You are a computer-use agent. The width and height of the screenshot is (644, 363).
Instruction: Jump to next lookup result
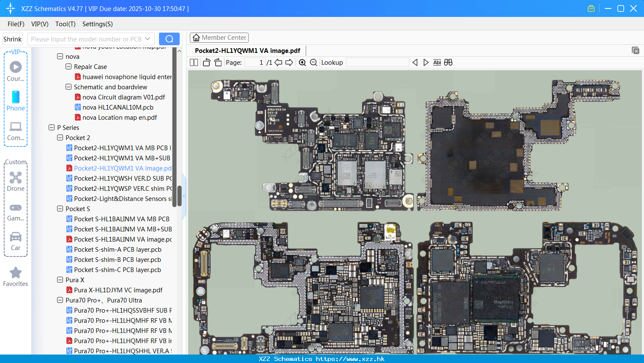(x=426, y=62)
